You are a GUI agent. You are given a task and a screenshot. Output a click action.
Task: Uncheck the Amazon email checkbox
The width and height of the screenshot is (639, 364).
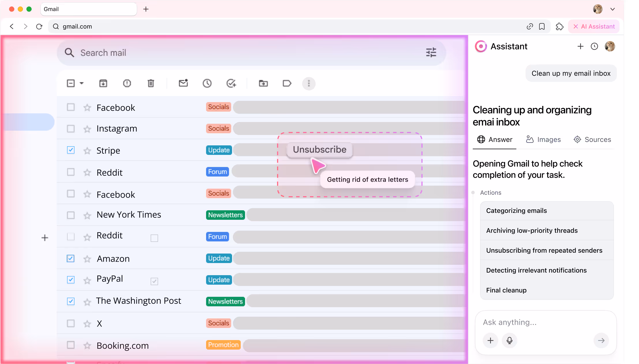pyautogui.click(x=71, y=258)
